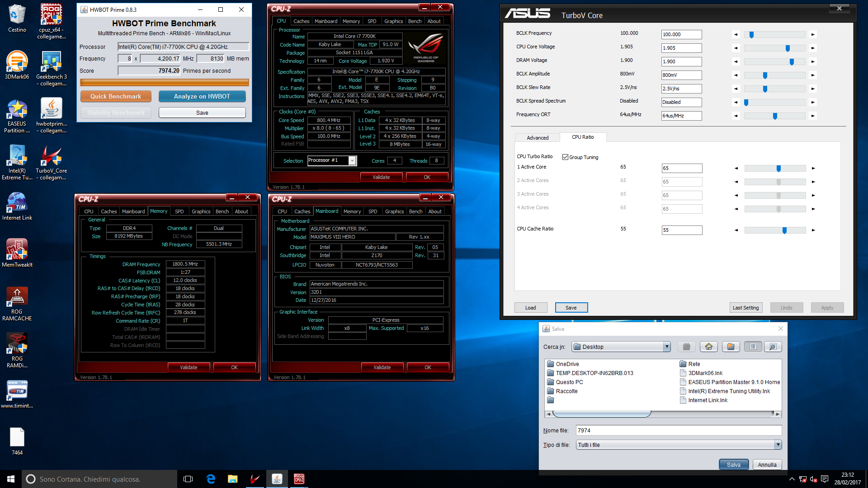Click the Nome file input field

tap(679, 430)
